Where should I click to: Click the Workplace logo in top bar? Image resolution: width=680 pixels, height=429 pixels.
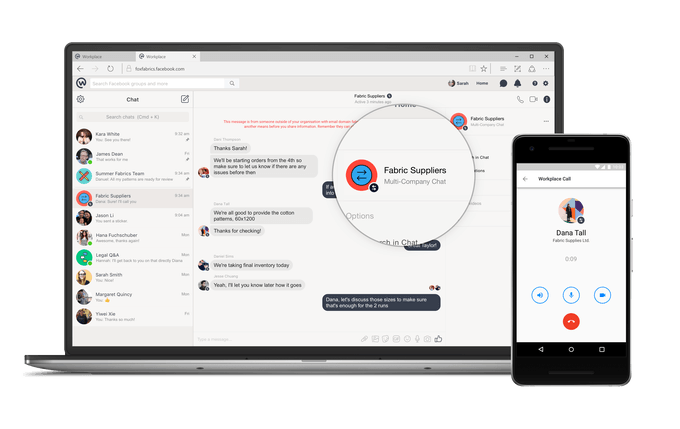pos(81,83)
